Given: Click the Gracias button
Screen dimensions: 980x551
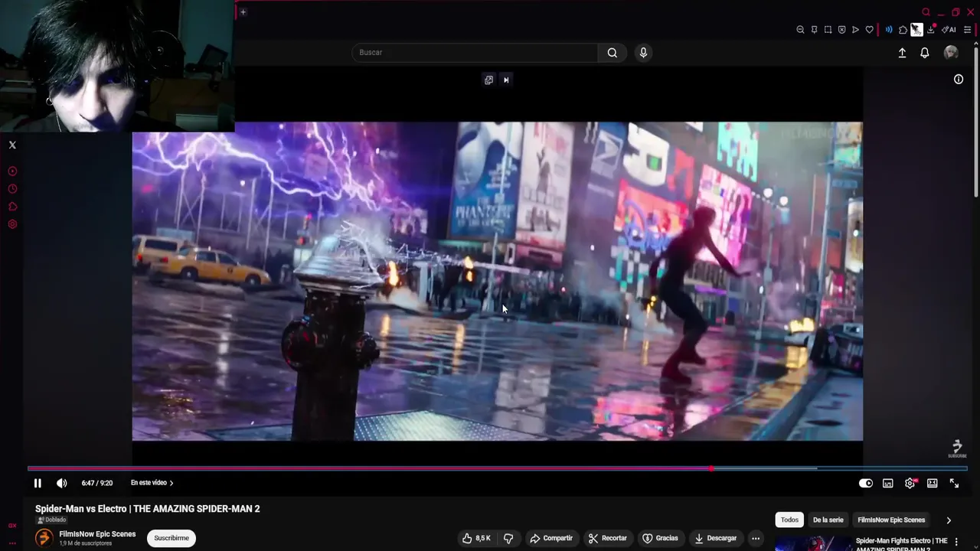Looking at the screenshot, I should tap(660, 538).
